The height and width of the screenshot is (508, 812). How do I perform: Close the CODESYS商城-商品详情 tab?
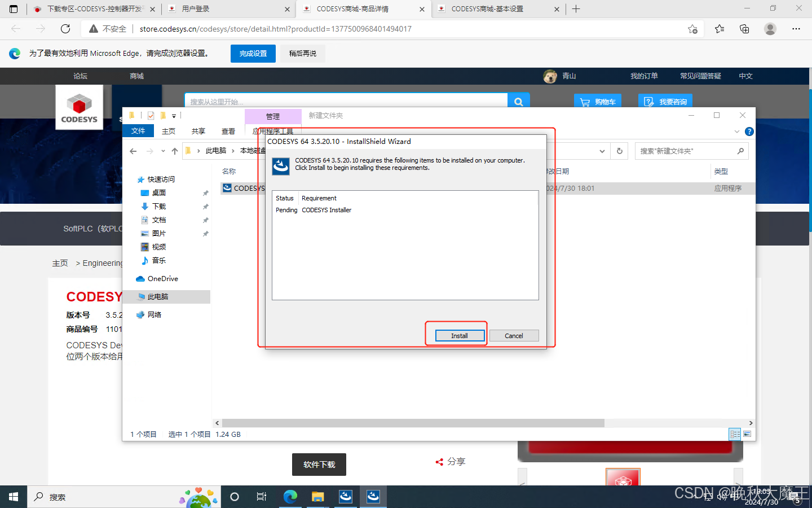(422, 9)
